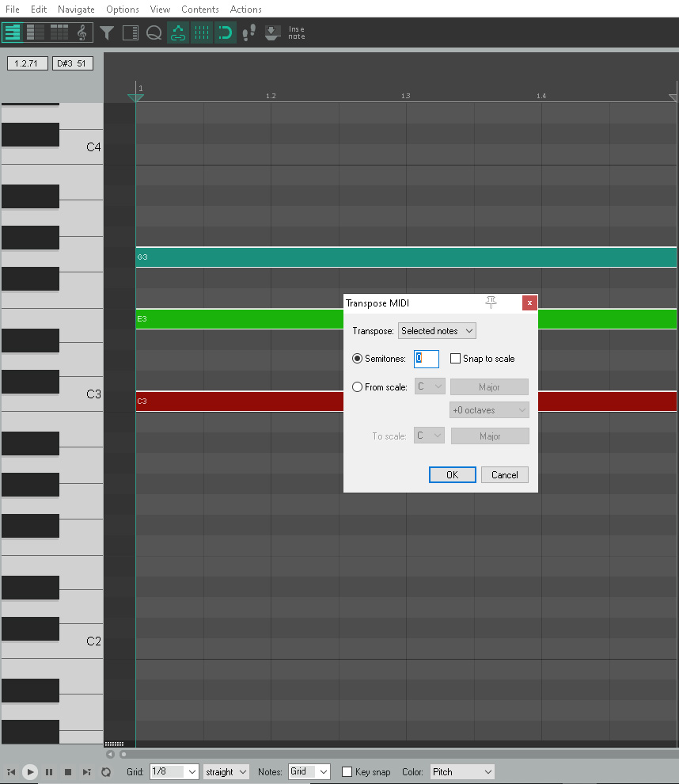The image size is (679, 784).
Task: Open the +0 octaves dropdown
Action: pyautogui.click(x=489, y=409)
